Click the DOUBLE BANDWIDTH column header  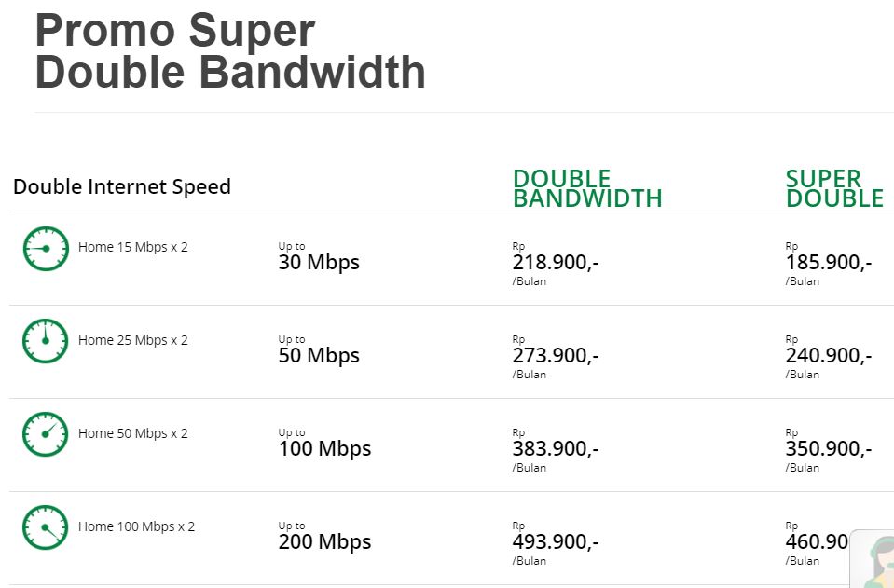(587, 188)
